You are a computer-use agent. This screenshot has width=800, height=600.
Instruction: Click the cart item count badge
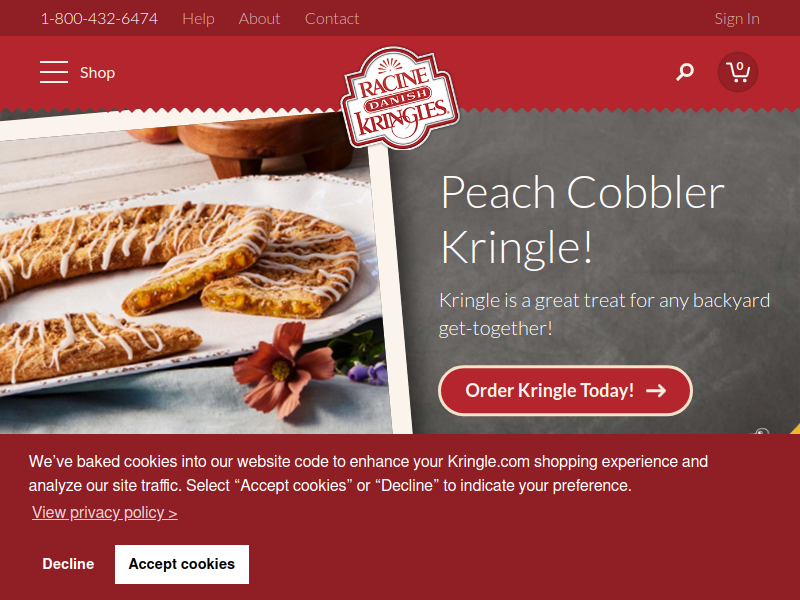[740, 66]
